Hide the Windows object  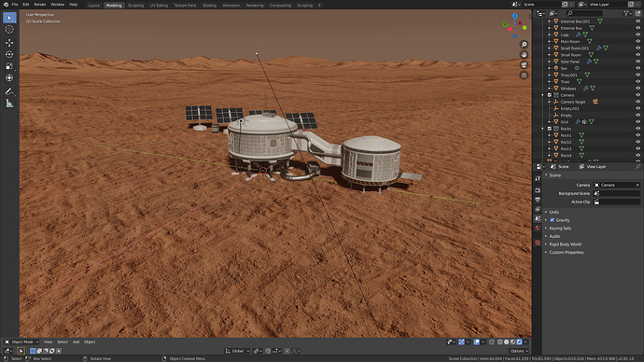[637, 89]
